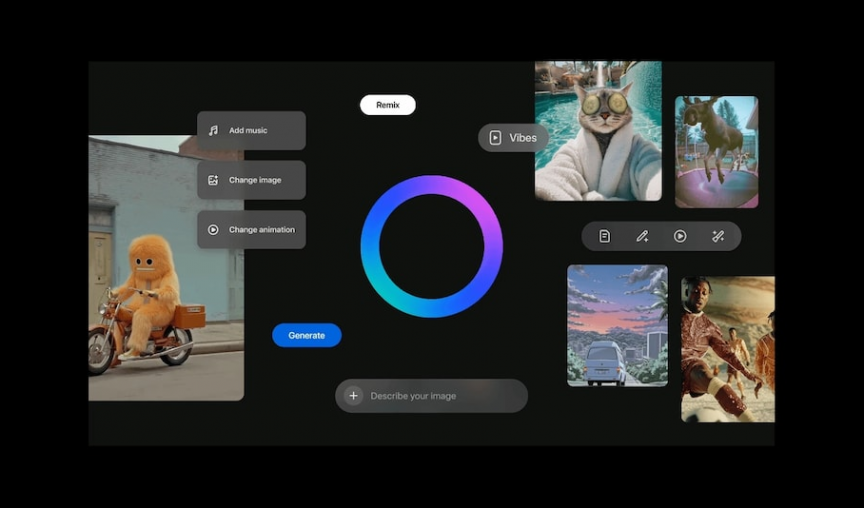The width and height of the screenshot is (864, 508).
Task: Choose the Add music option
Action: [x=251, y=131]
